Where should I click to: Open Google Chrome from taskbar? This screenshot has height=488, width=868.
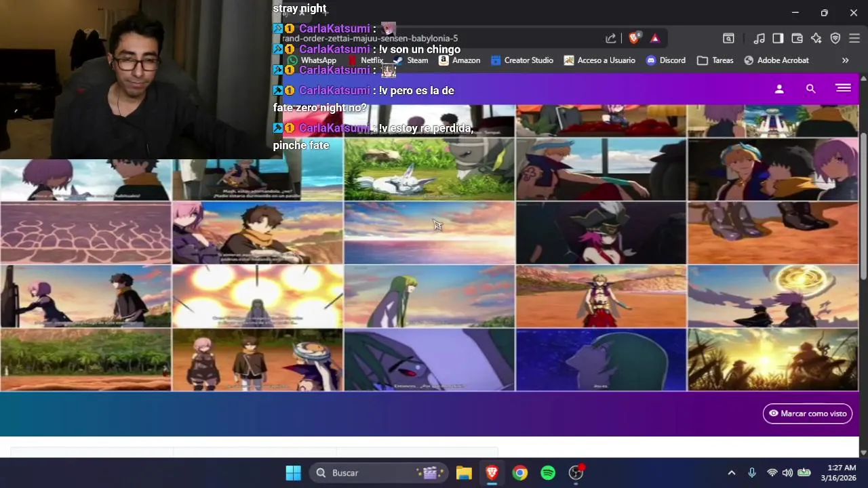[x=520, y=472]
